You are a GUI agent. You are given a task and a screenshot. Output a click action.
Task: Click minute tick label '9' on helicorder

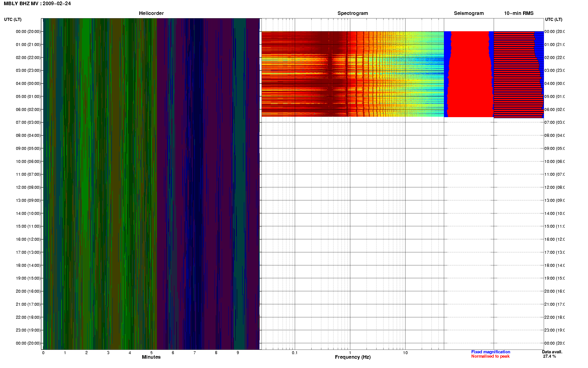click(238, 353)
